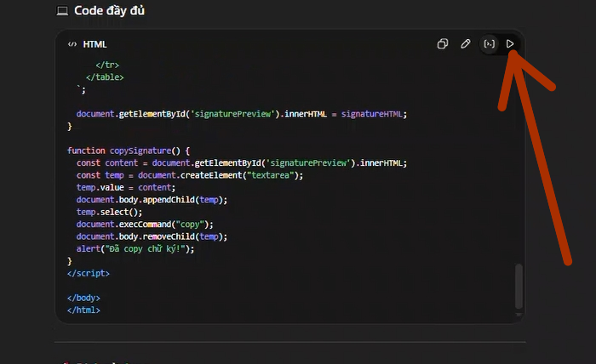The width and height of the screenshot is (596, 364).
Task: Run the HTML code with the play icon
Action: click(510, 44)
